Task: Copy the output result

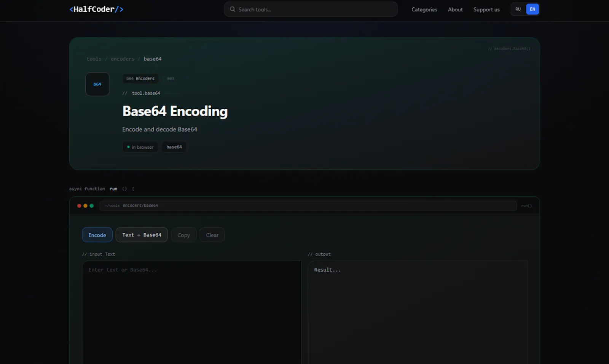Action: 183,235
